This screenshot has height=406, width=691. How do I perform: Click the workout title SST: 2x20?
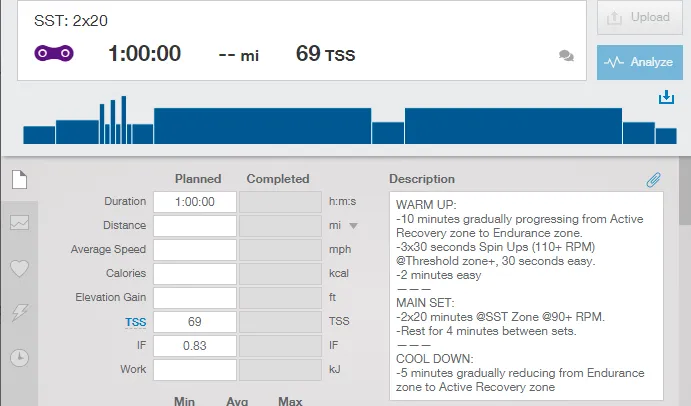pyautogui.click(x=71, y=21)
